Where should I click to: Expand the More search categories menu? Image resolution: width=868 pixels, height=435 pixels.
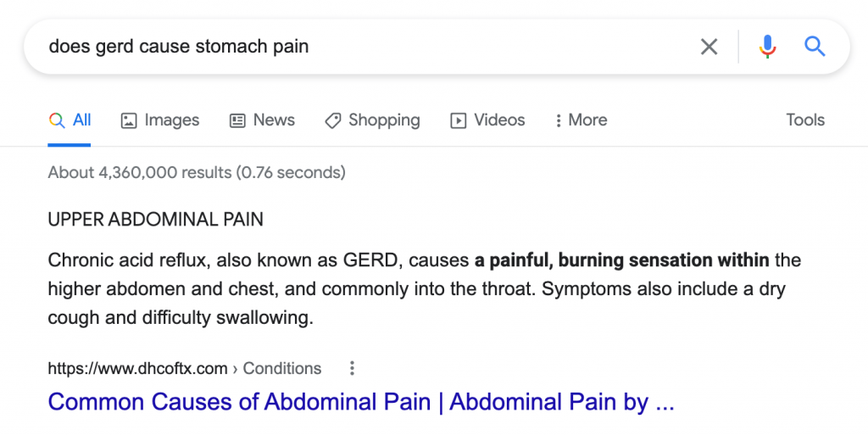[x=581, y=120]
